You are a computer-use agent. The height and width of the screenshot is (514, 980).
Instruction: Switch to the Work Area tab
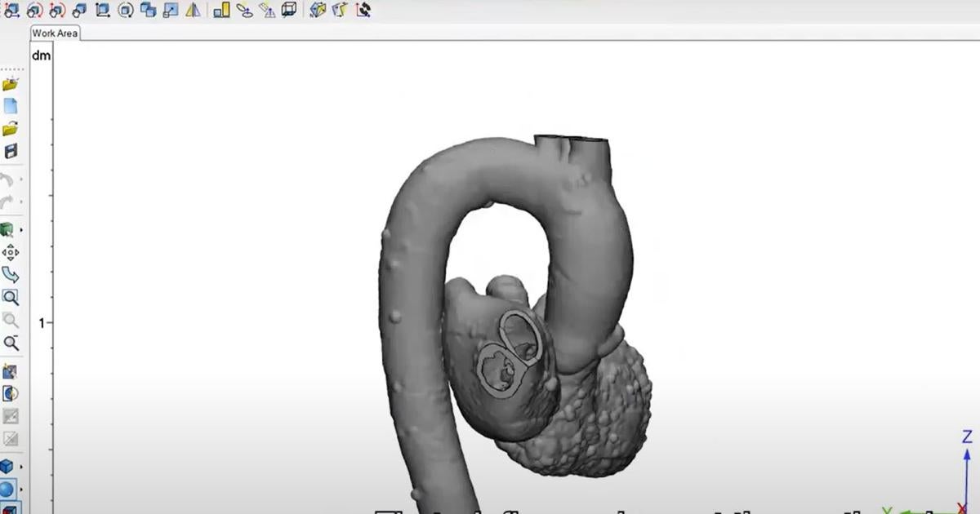click(55, 33)
